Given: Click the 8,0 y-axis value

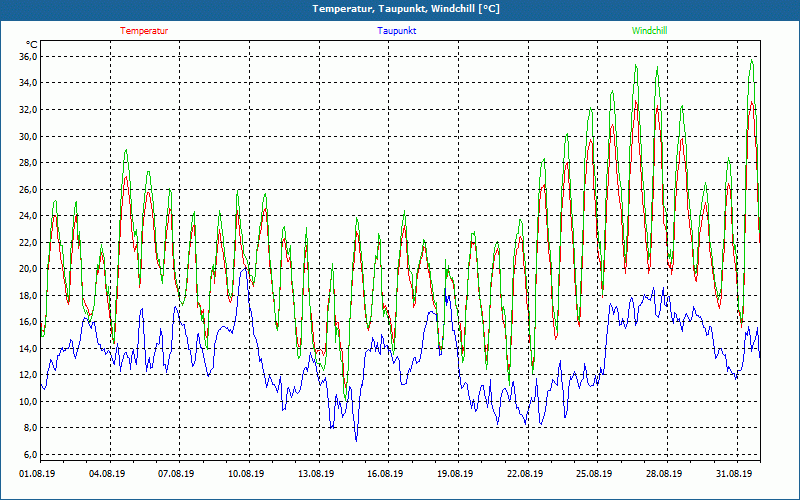Looking at the screenshot, I should tap(30, 428).
